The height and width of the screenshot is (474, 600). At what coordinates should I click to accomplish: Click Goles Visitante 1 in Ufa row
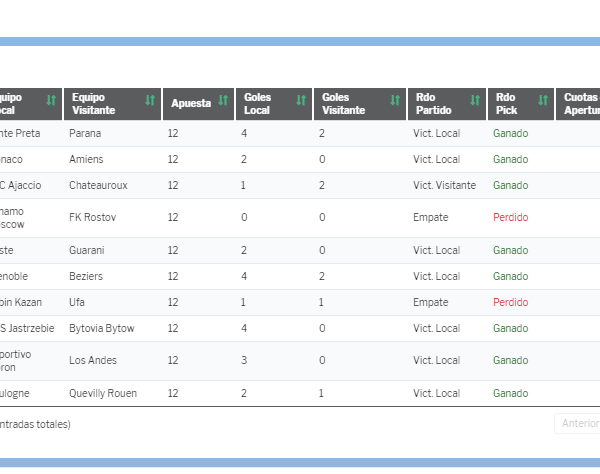[321, 302]
